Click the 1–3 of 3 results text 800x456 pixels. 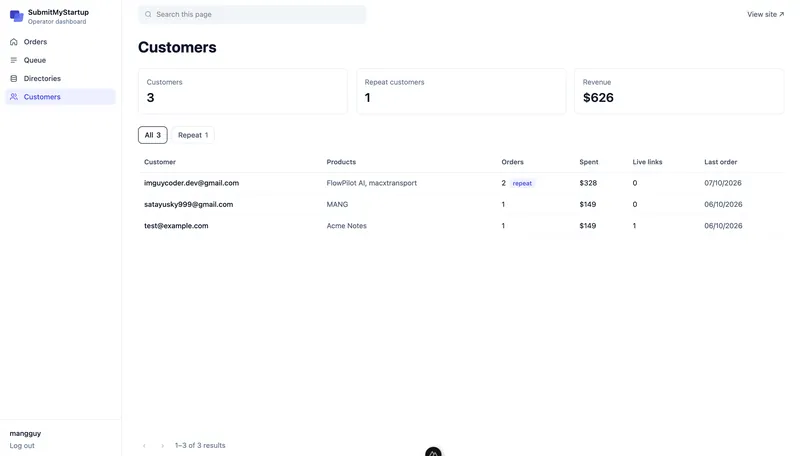200,445
